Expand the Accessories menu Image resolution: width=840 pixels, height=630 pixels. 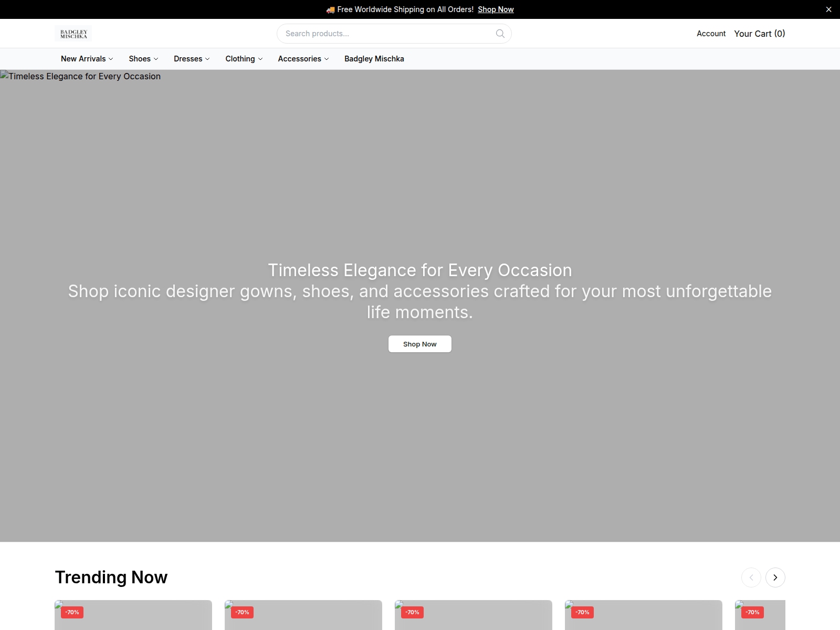click(x=303, y=59)
